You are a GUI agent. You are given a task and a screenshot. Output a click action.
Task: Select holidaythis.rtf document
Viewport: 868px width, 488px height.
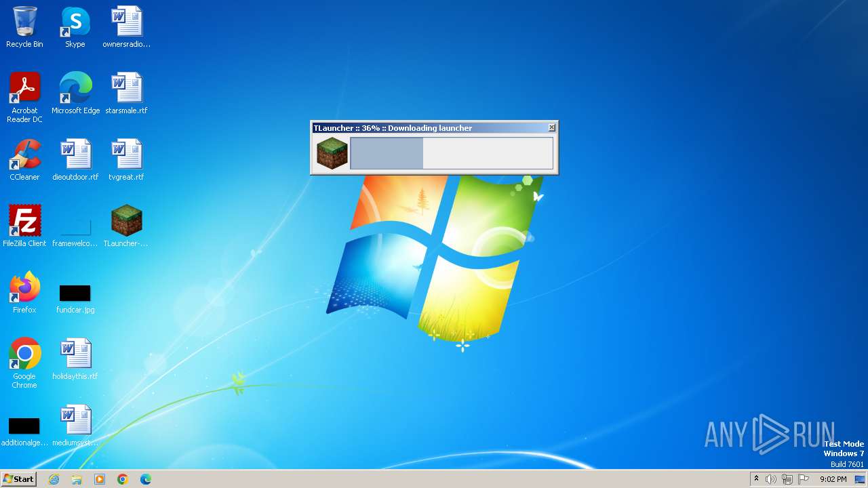tap(75, 359)
